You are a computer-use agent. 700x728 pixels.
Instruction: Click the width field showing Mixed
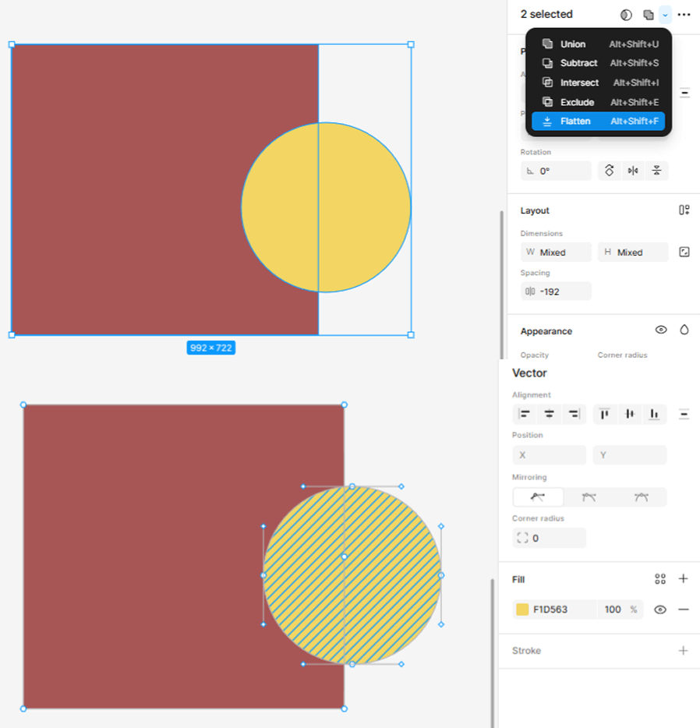[556, 252]
